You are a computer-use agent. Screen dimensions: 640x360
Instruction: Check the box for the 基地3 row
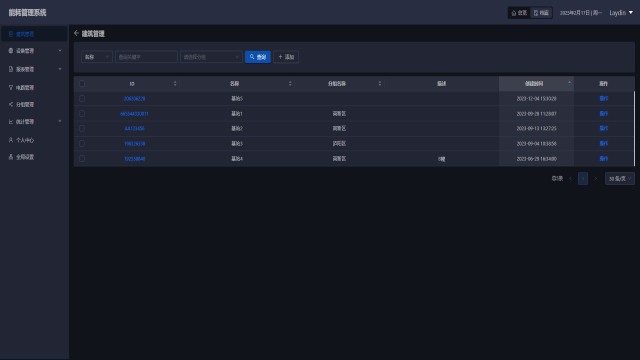click(82, 143)
